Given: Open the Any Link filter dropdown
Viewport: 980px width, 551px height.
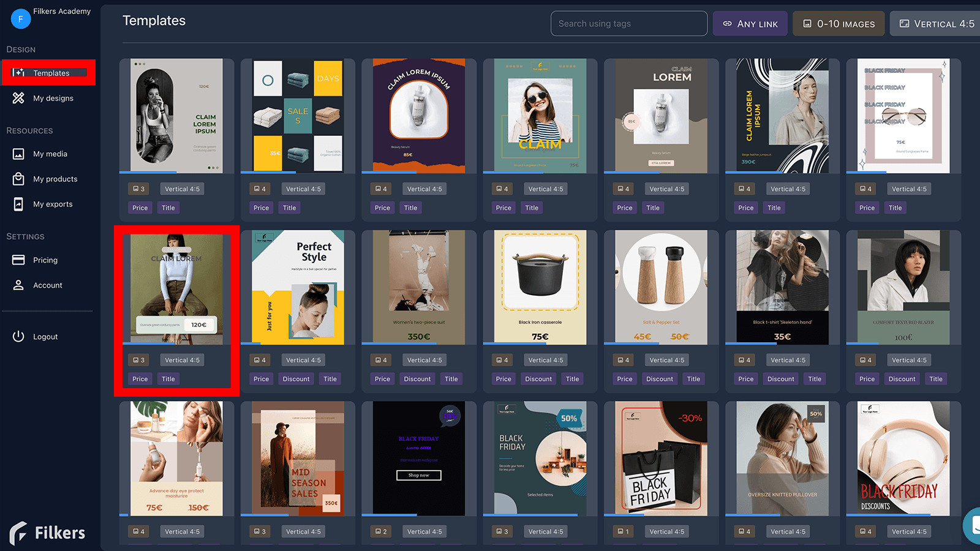Looking at the screenshot, I should [750, 24].
